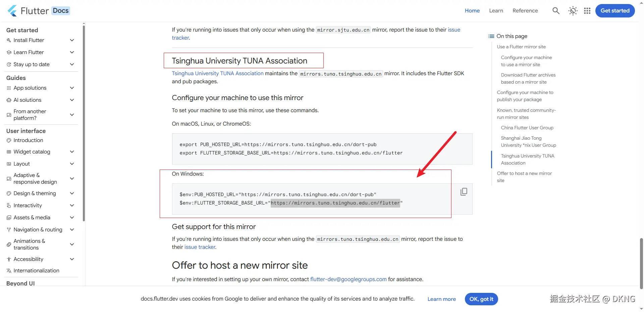Open the SJTU mirror issue tracker link
Viewport: 644px width, 312px height.
point(454,30)
